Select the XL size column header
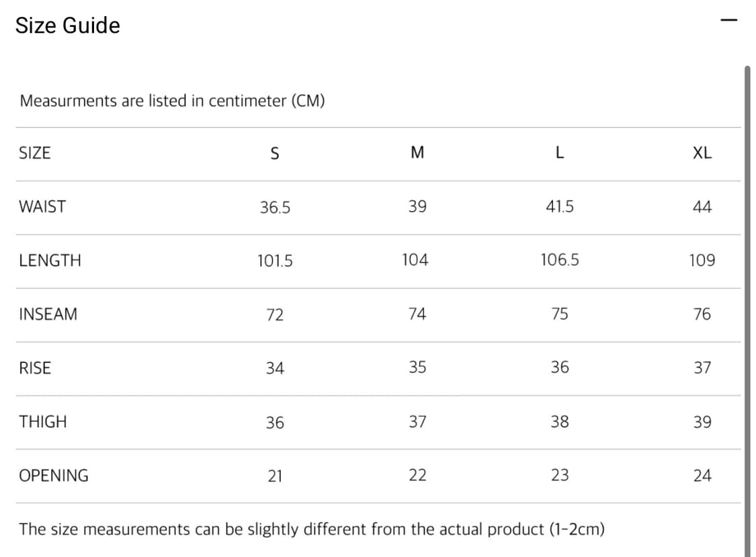 pos(702,153)
